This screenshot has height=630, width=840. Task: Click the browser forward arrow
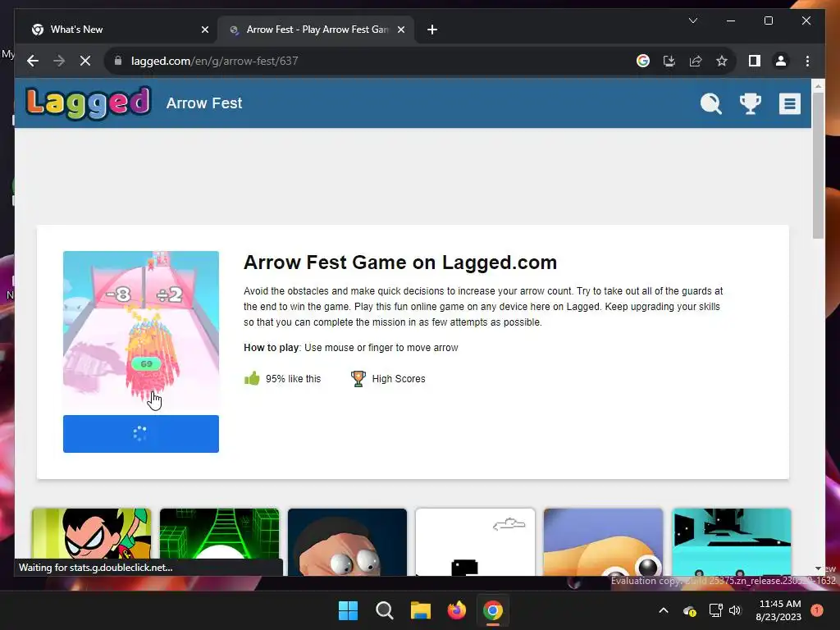coord(59,61)
